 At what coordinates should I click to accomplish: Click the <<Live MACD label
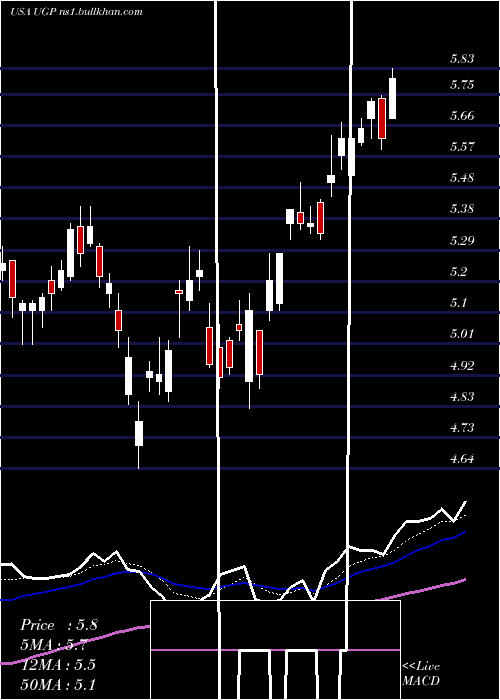click(421, 673)
